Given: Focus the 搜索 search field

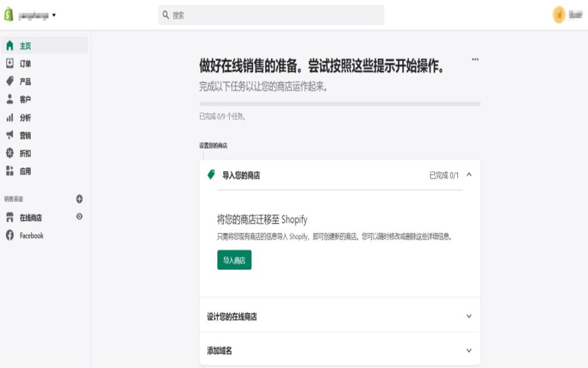Looking at the screenshot, I should [x=271, y=15].
